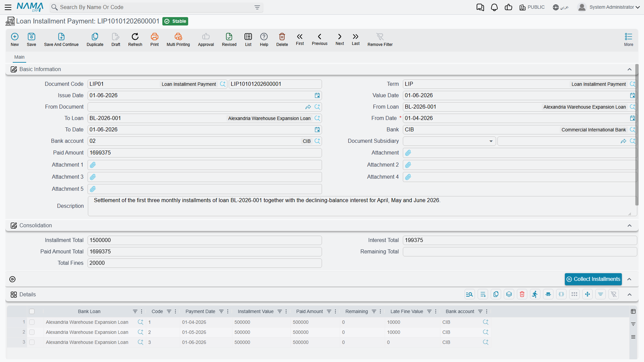Delete this document
644x362 pixels.
coord(282,39)
